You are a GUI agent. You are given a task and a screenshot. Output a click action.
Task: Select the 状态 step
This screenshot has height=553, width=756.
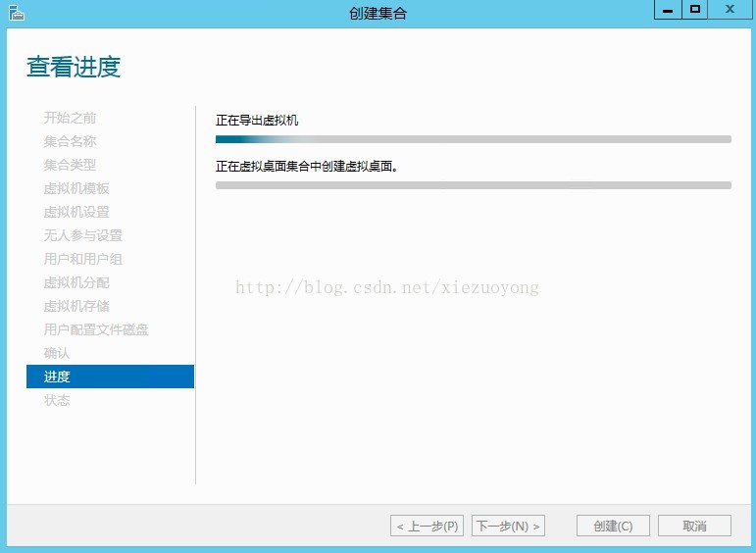(x=57, y=400)
